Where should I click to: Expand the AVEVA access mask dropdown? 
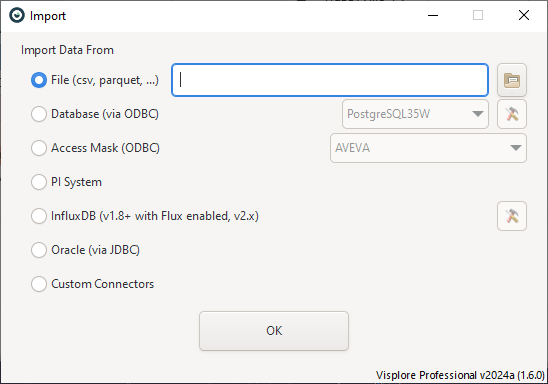[x=428, y=148]
